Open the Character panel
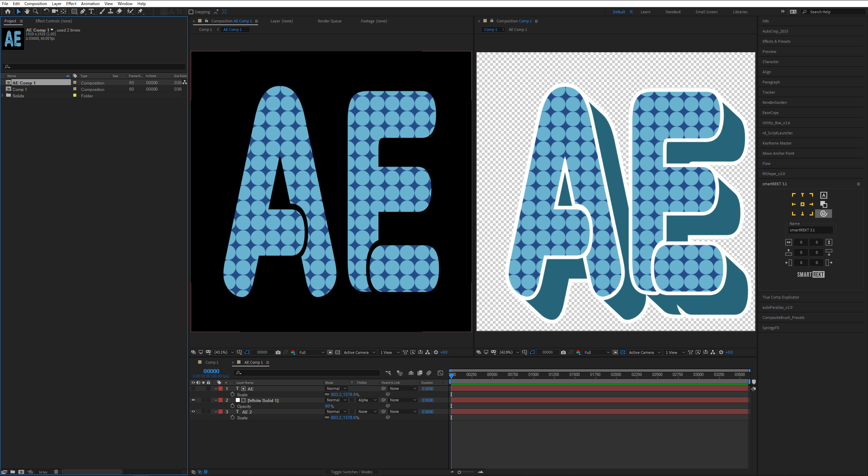This screenshot has width=868, height=476. [770, 62]
